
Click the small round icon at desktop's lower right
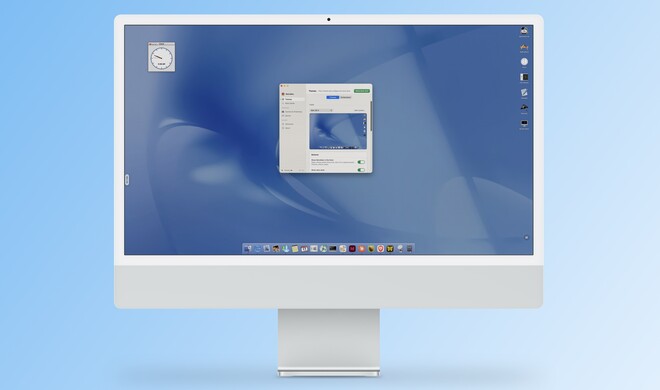(526, 238)
